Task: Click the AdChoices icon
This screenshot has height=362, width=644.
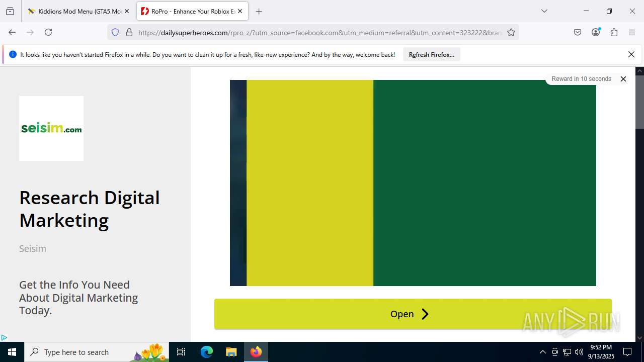Action: (4, 338)
